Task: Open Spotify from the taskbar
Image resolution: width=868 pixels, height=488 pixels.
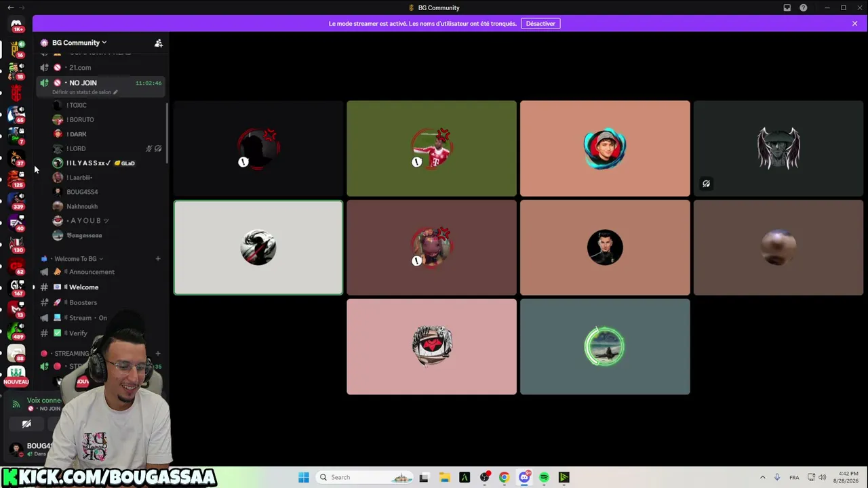Action: 544,477
